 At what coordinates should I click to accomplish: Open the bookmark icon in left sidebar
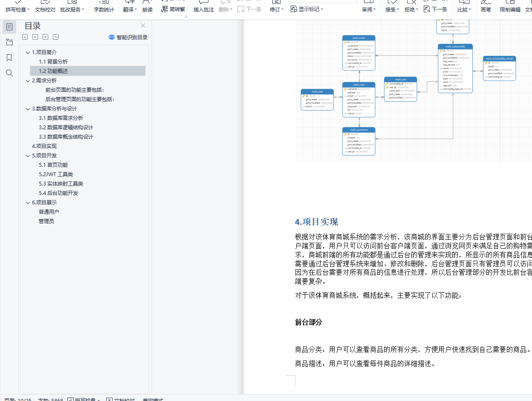[x=9, y=58]
